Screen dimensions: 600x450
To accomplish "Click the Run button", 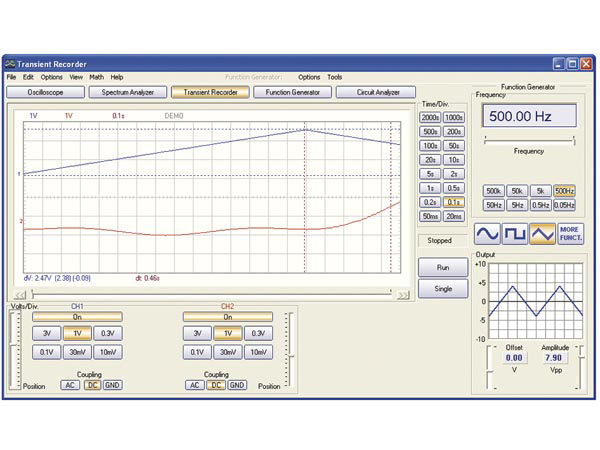I will [443, 267].
